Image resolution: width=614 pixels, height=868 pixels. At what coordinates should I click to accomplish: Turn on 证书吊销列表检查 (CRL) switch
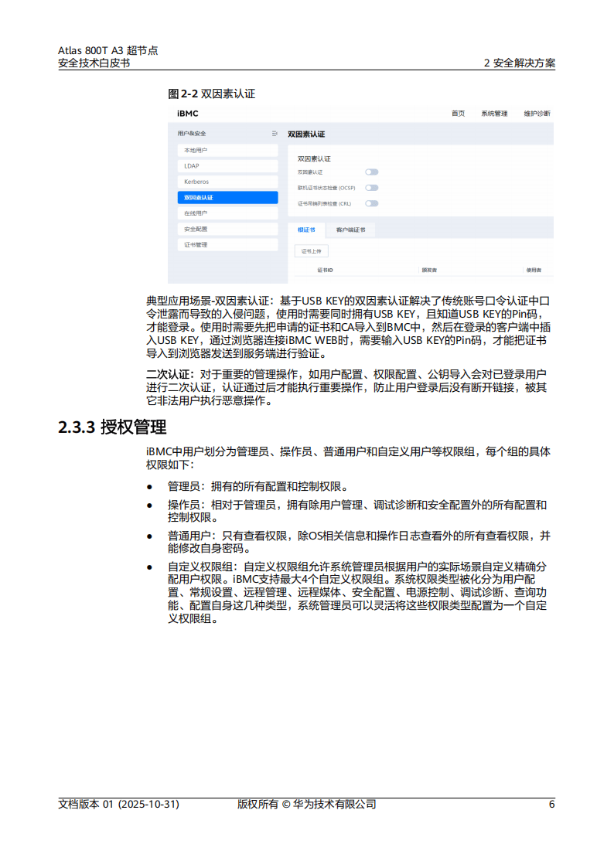(371, 203)
